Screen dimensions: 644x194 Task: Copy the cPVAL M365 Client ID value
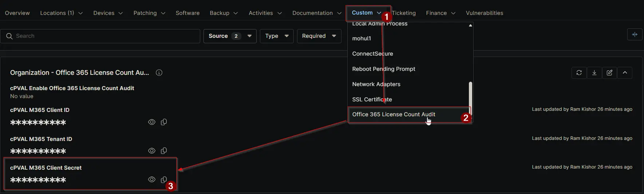[164, 122]
